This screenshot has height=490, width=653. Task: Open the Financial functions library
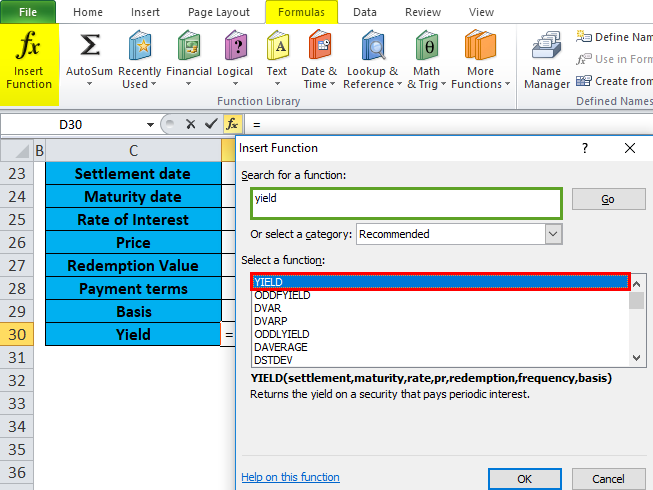[x=188, y=59]
